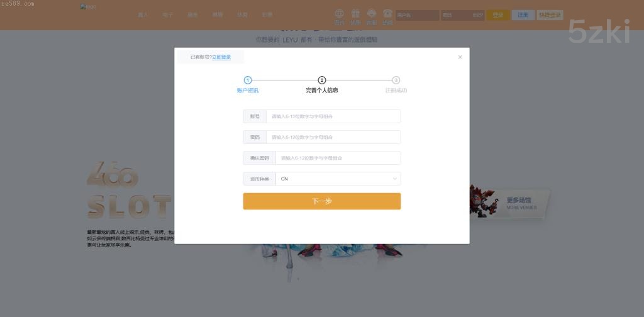Focus the 确认密码 input field
This screenshot has height=317, width=644.
(x=338, y=158)
